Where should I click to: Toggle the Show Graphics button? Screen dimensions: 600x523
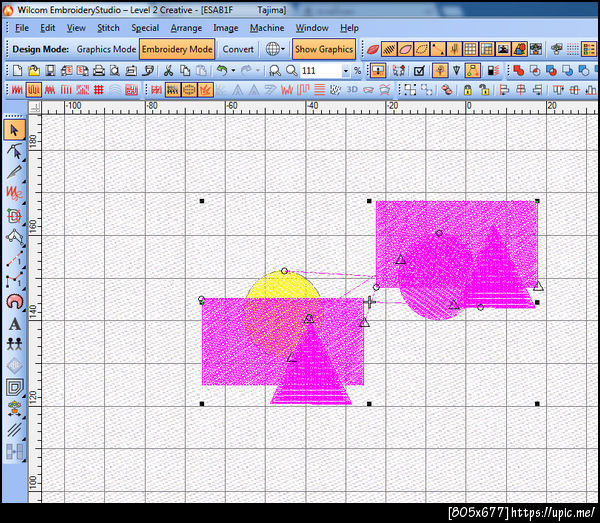tap(324, 49)
